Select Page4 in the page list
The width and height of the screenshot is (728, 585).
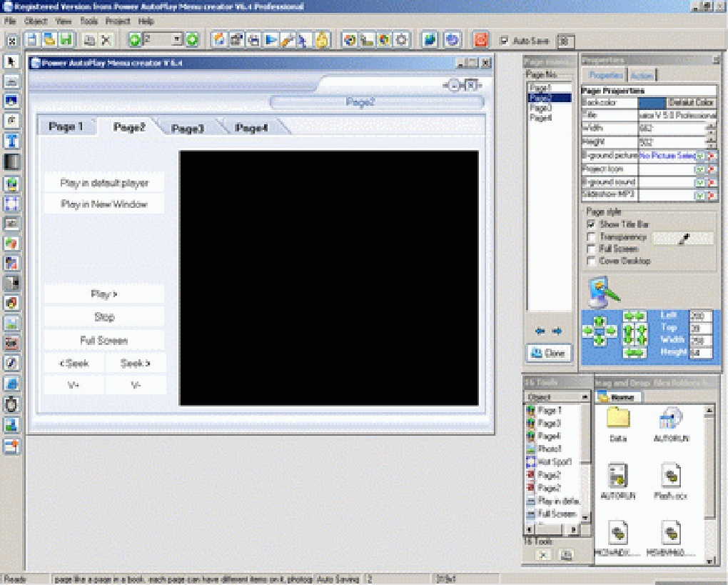pos(540,118)
